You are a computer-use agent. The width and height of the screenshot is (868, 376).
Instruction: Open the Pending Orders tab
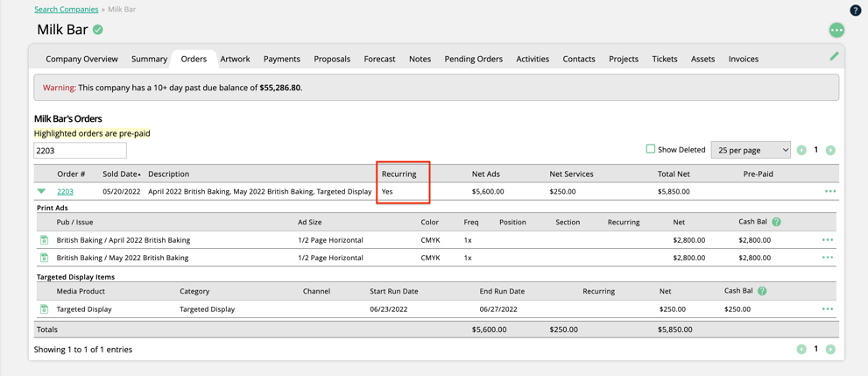click(x=474, y=59)
